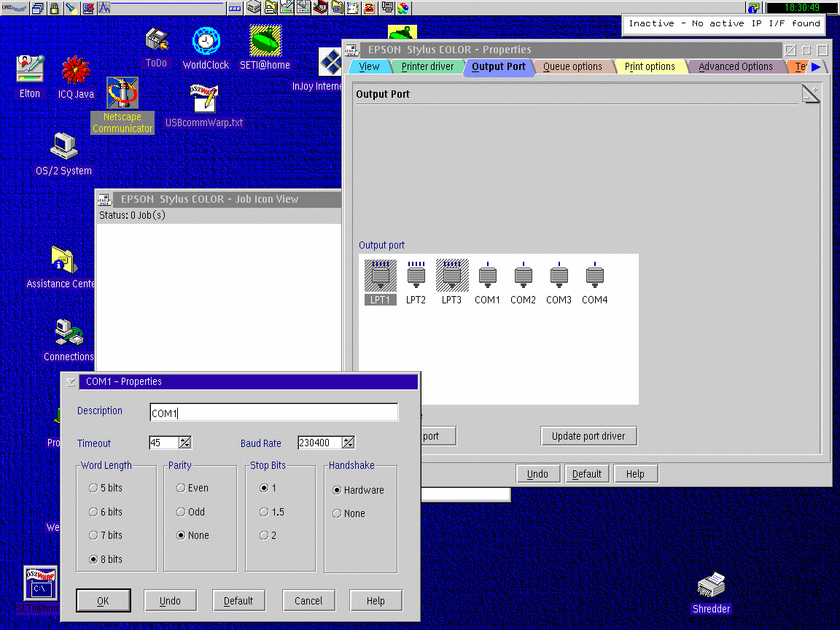Screen dimensions: 840x630
Task: Open the OS/2 Warp menu in WarpCenter
Action: (x=14, y=7)
